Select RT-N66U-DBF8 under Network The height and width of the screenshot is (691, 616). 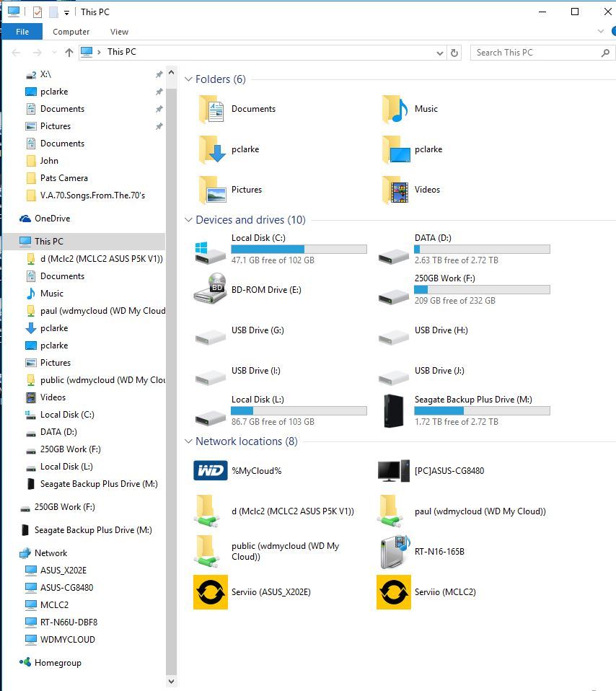[x=61, y=622]
